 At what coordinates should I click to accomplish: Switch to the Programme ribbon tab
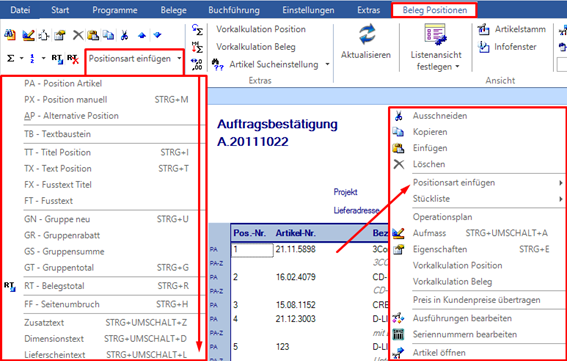coord(115,10)
